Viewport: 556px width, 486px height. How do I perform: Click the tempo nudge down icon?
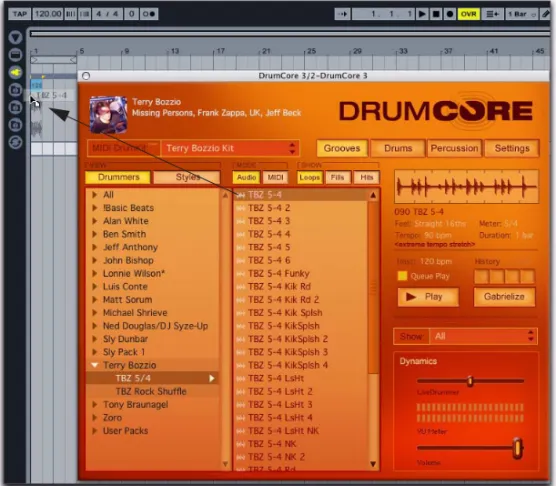coord(71,14)
